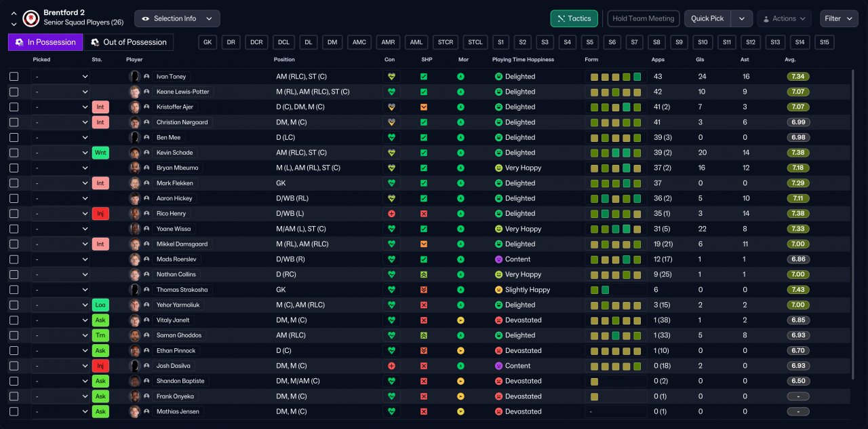The width and height of the screenshot is (868, 429).
Task: Expand the Filter dropdown
Action: click(839, 18)
